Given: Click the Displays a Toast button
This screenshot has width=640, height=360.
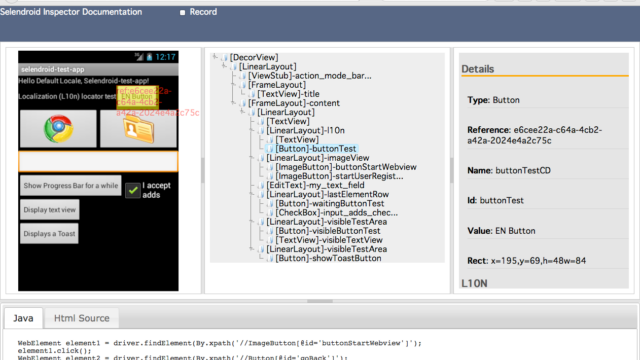Looking at the screenshot, I should point(49,234).
